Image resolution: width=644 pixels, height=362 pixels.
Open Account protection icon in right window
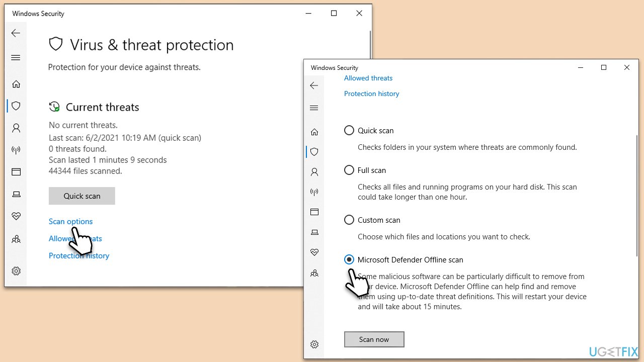pyautogui.click(x=314, y=172)
